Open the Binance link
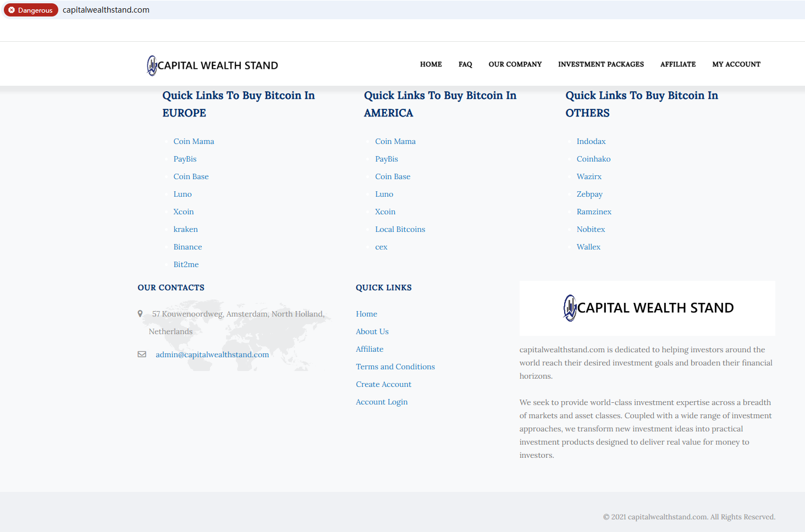The width and height of the screenshot is (805, 532). pyautogui.click(x=188, y=247)
